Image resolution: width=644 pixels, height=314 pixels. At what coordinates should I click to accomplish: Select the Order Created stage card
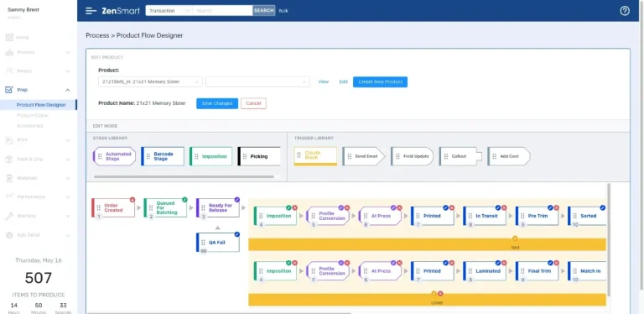(x=113, y=208)
